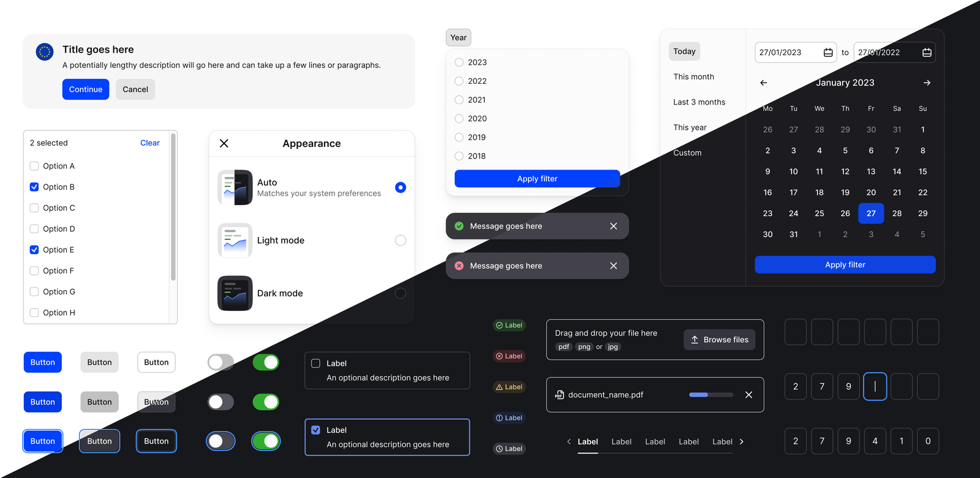Dismiss the red error message toast

pos(614,266)
